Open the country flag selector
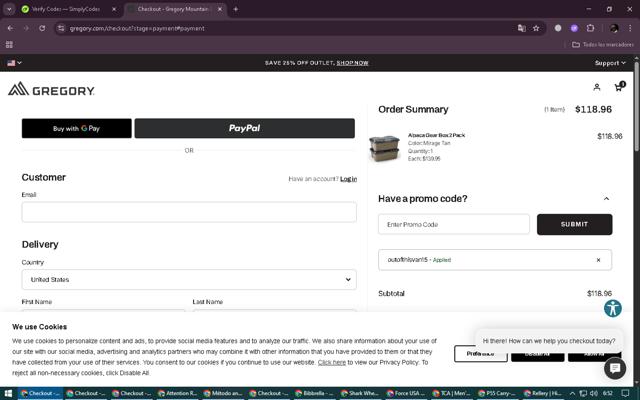 coord(14,63)
